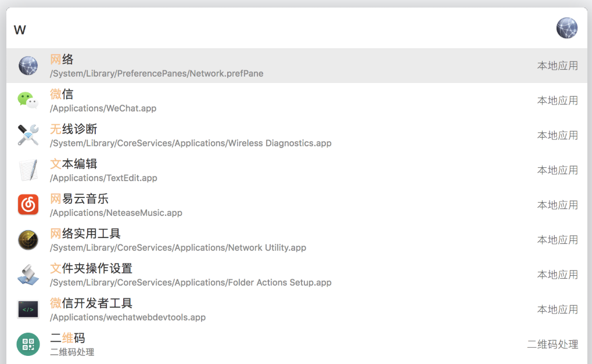This screenshot has width=592, height=364.
Task: Click the path /Applications/TextEdit.app
Action: pos(103,178)
